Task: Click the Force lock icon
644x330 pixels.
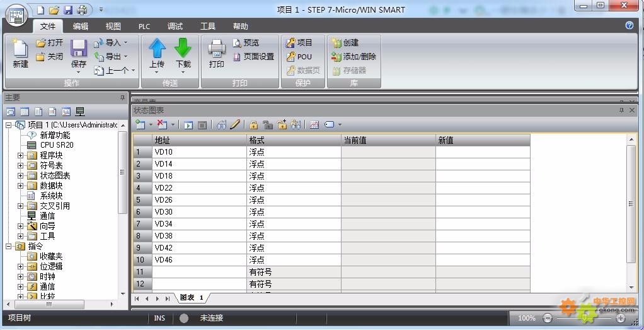Action: (254, 125)
